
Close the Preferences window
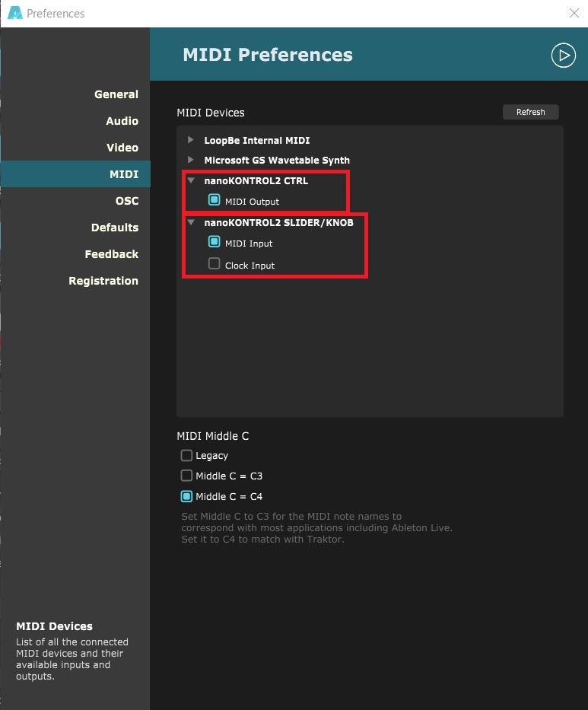(x=574, y=13)
